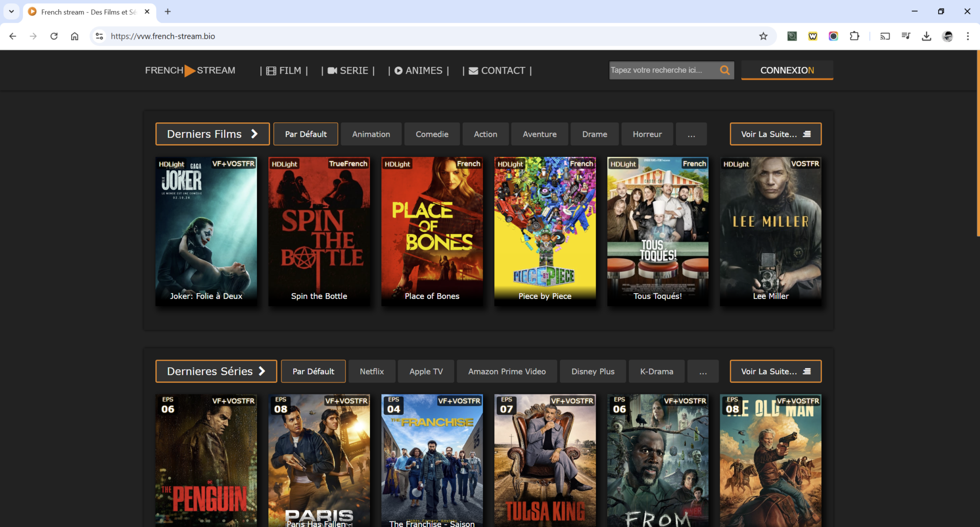Expand more series categories ellipsis button
Viewport: 980px width, 527px height.
coord(702,372)
